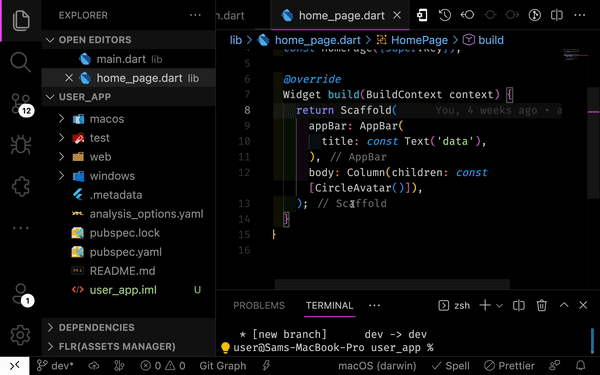Screen dimensions: 600x375
Task: Switch to the Problems panel tab
Action: [x=259, y=305]
